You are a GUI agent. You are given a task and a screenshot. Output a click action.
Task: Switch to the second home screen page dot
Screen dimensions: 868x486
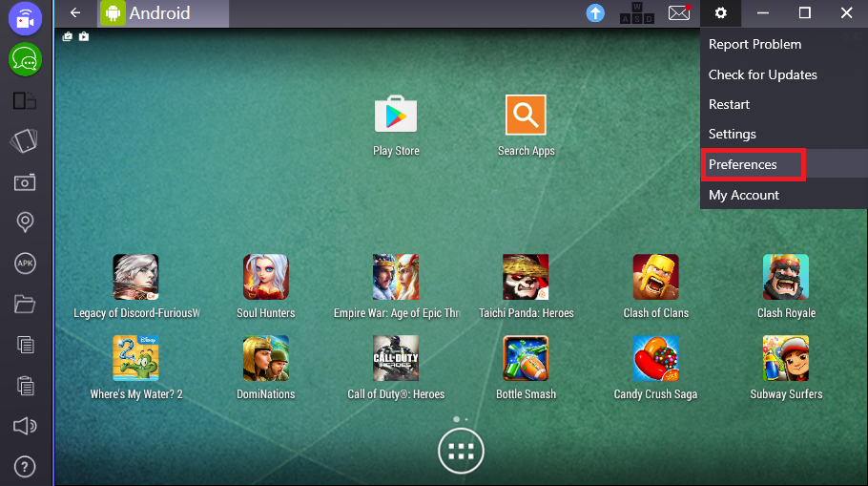click(466, 419)
